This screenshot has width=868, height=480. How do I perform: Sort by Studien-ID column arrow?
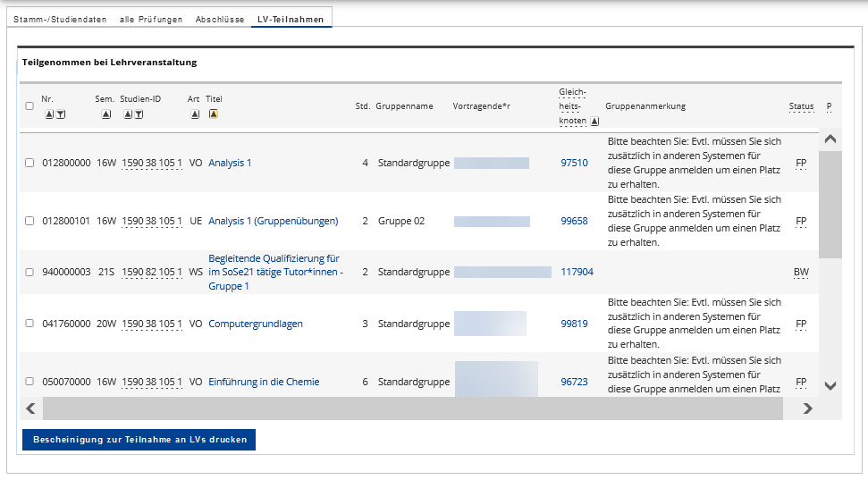(x=128, y=114)
